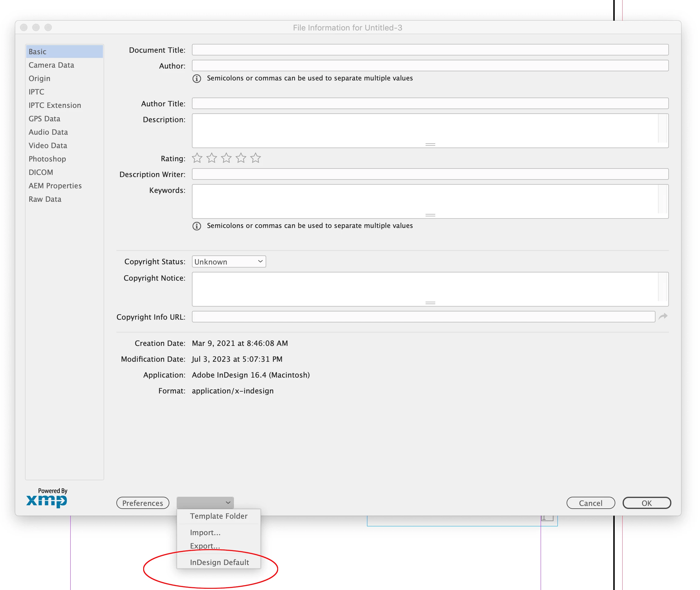Click the info icon below Author field
Screen dimensions: 700x590
[x=196, y=79]
